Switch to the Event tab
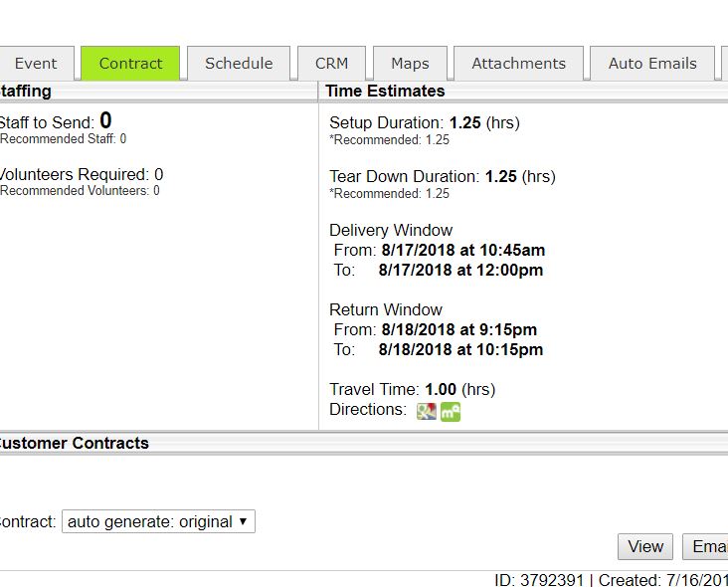This screenshot has height=587, width=728. (x=36, y=64)
